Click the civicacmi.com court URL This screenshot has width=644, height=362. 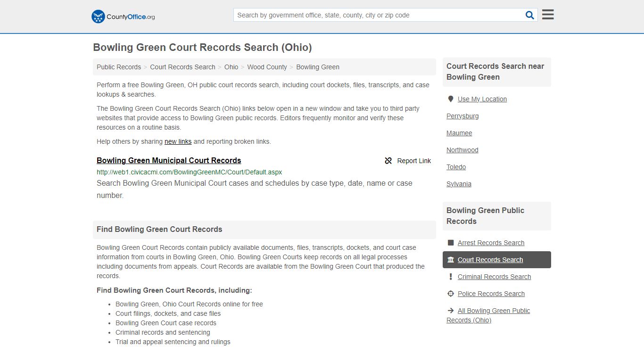(189, 172)
